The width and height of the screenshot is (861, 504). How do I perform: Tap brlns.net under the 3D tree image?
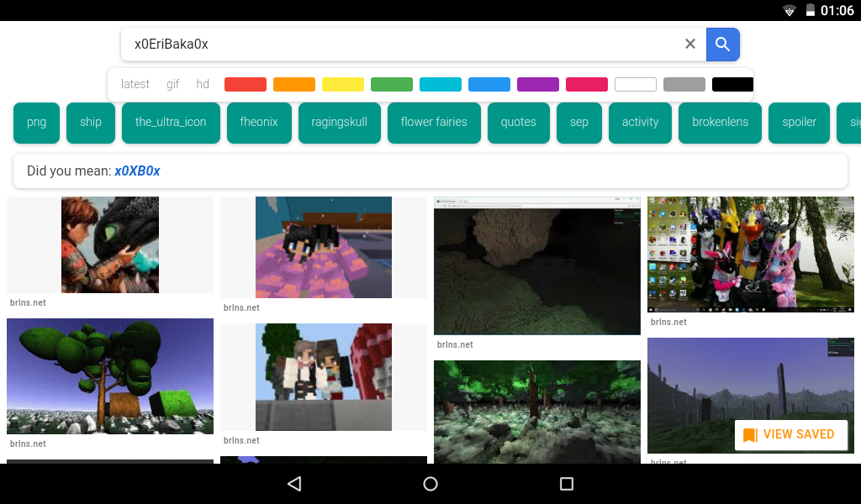pos(28,444)
